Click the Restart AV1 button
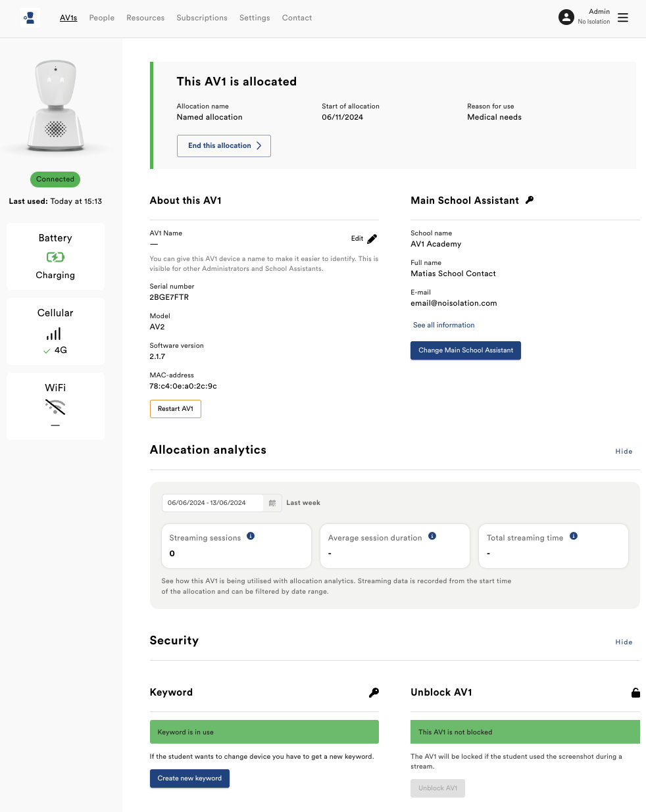646x812 pixels. point(176,409)
